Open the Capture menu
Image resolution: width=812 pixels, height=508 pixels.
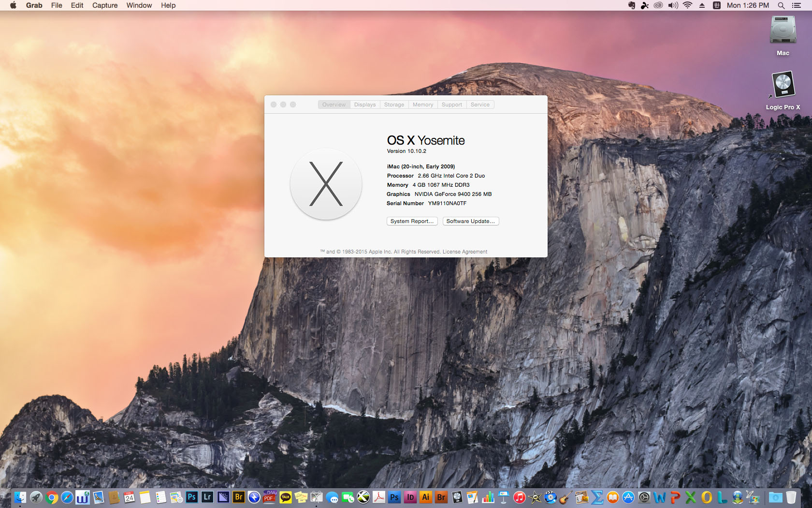click(105, 5)
